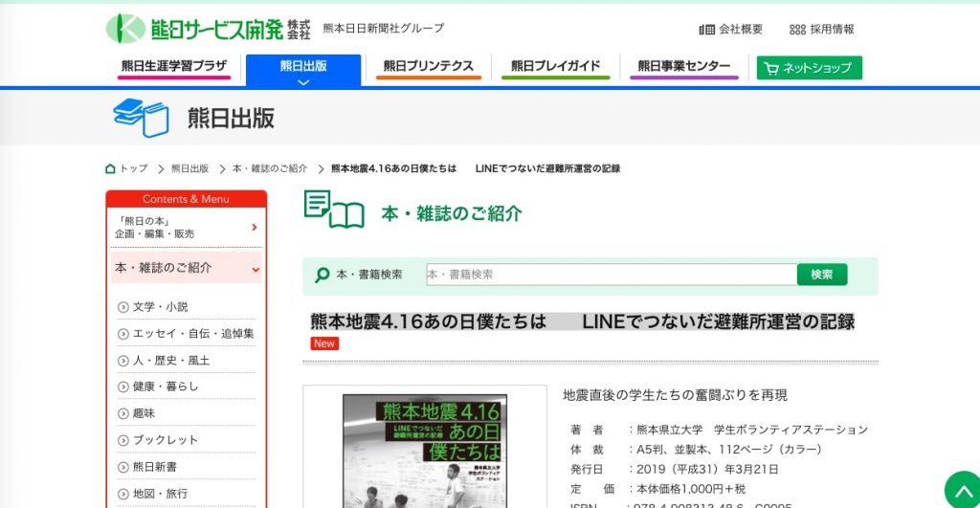This screenshot has width=980, height=508.
Task: Open ブックレット category
Action: 166,440
